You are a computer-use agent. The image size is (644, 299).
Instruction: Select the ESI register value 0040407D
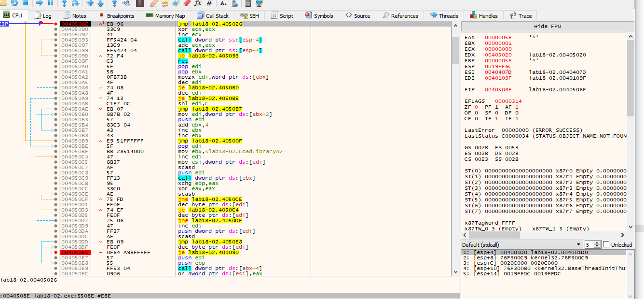[x=498, y=72]
